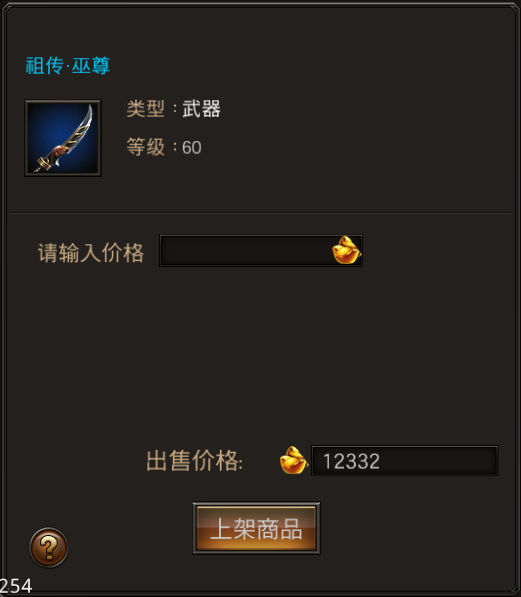521x597 pixels.
Task: Click the gold ingot inside the price input
Action: (x=346, y=250)
